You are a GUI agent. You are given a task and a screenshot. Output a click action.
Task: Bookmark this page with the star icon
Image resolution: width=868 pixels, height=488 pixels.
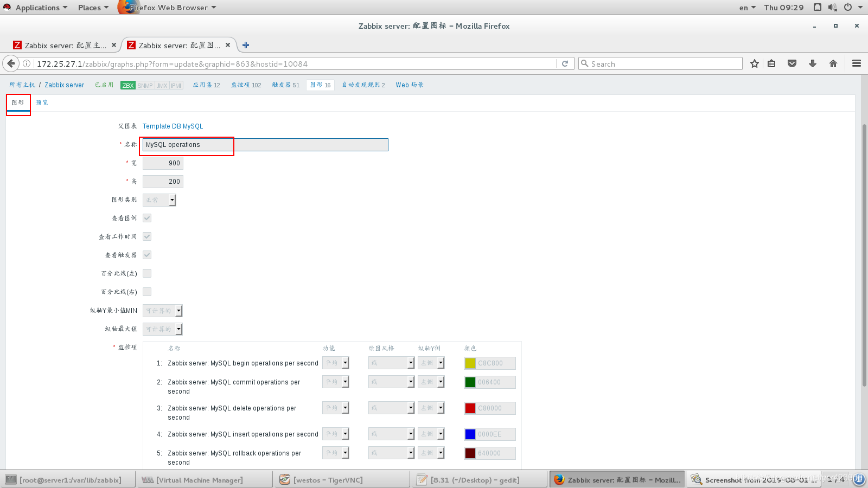point(754,63)
